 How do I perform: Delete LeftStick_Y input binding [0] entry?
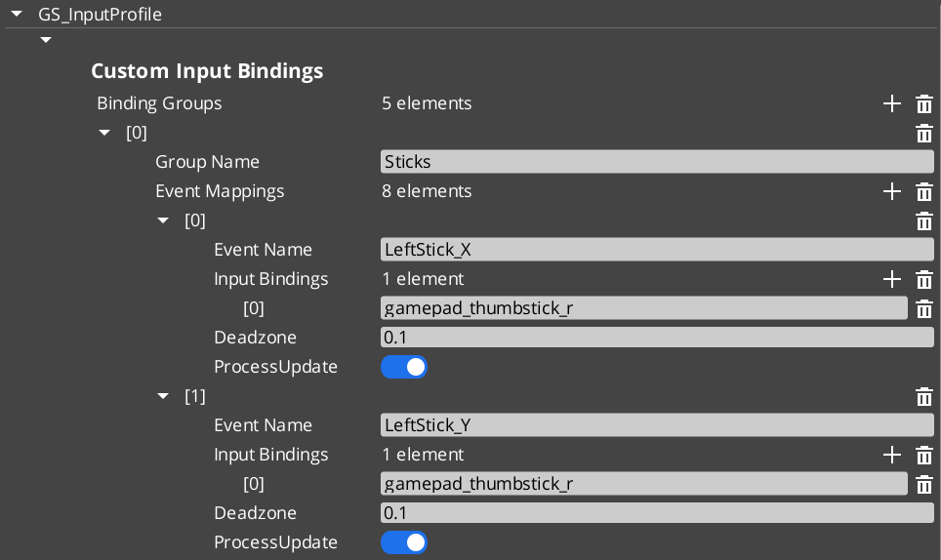tap(924, 485)
